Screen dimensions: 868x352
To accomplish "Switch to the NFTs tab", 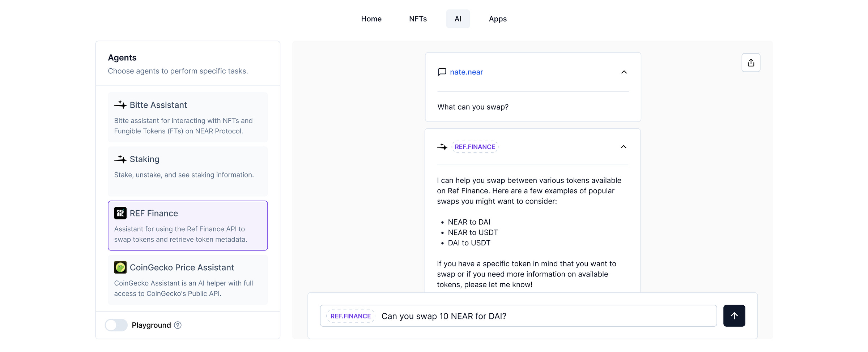I will 418,19.
